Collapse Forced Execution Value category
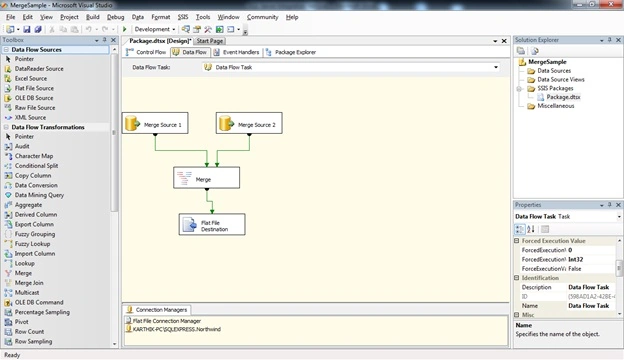The height and width of the screenshot is (360, 624). 517,241
